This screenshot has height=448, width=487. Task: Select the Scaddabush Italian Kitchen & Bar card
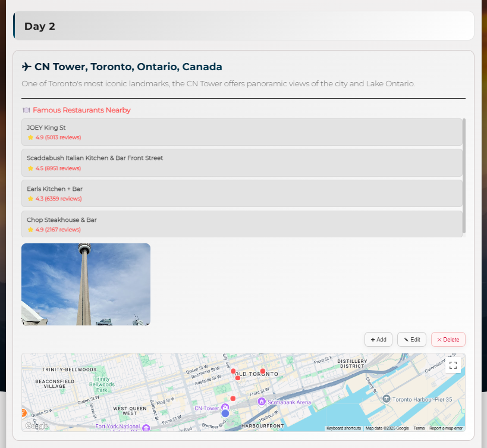click(x=241, y=163)
